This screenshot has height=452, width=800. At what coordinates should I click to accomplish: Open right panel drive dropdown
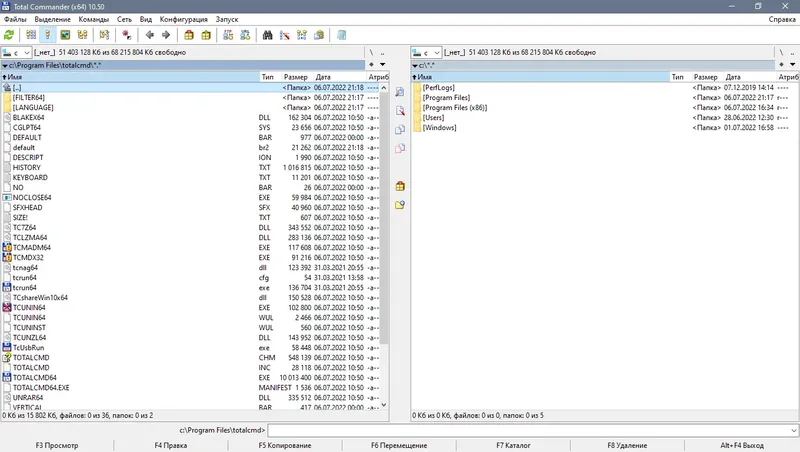tap(427, 53)
